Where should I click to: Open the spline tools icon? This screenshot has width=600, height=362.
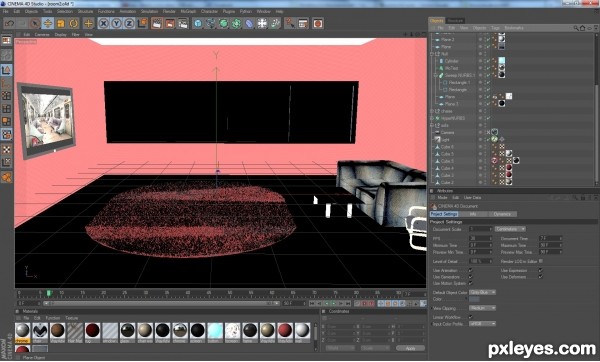click(211, 24)
